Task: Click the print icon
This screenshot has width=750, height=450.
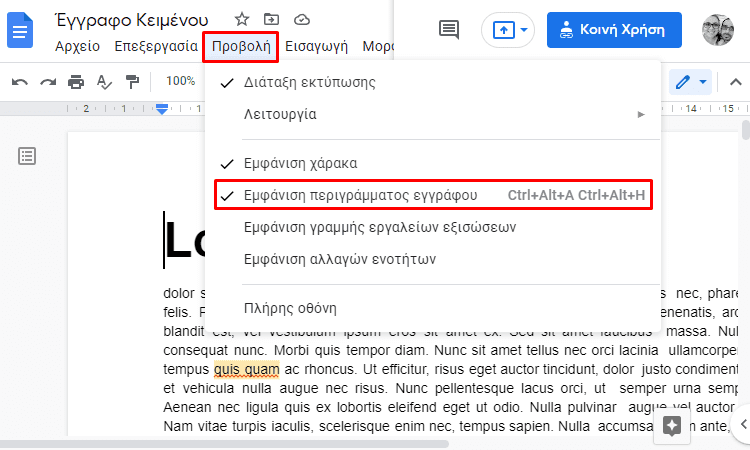Action: point(76,82)
